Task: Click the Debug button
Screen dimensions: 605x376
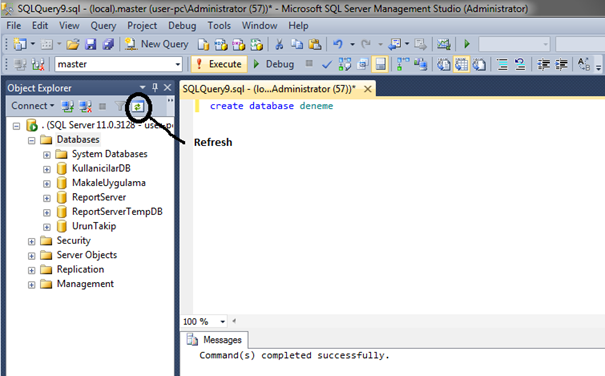Action: (274, 64)
